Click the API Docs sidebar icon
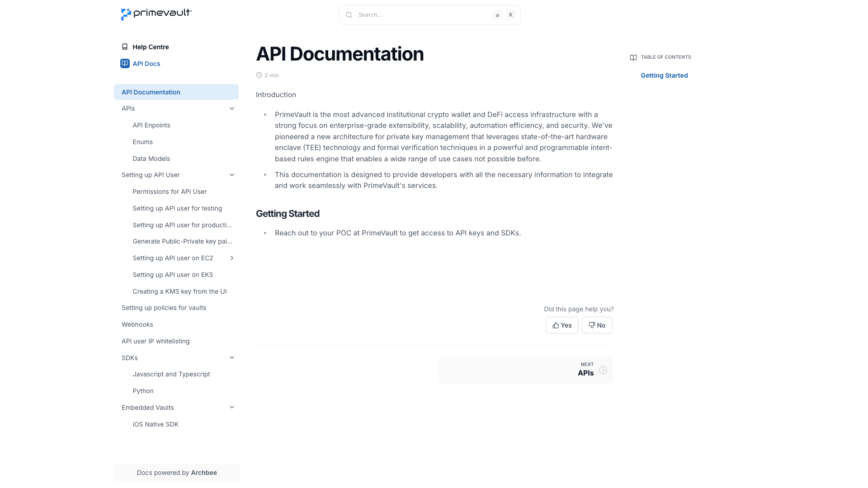Image resolution: width=868 pixels, height=488 pixels. [x=124, y=63]
